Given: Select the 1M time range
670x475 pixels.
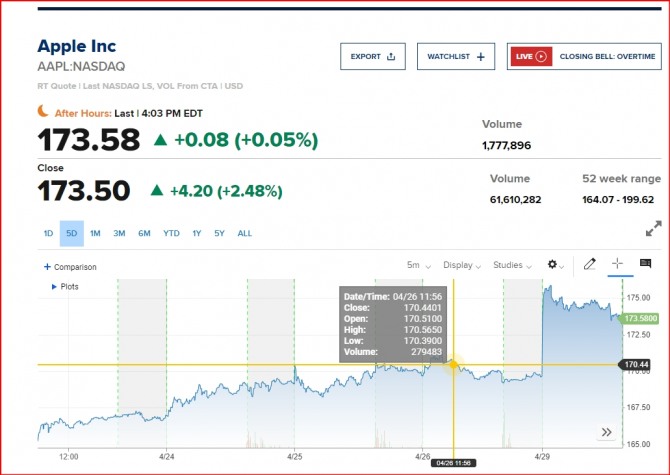Looking at the screenshot, I should tap(95, 234).
